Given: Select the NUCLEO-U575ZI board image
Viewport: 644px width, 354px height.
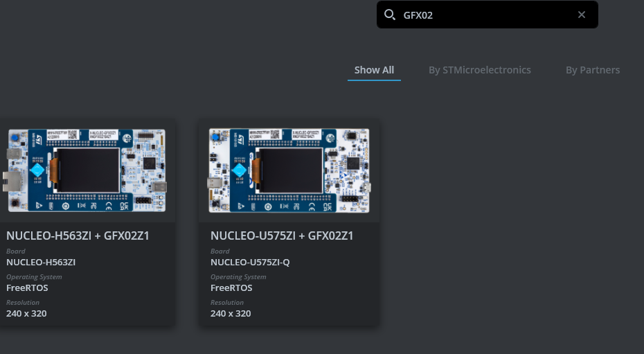Looking at the screenshot, I should click(x=289, y=170).
